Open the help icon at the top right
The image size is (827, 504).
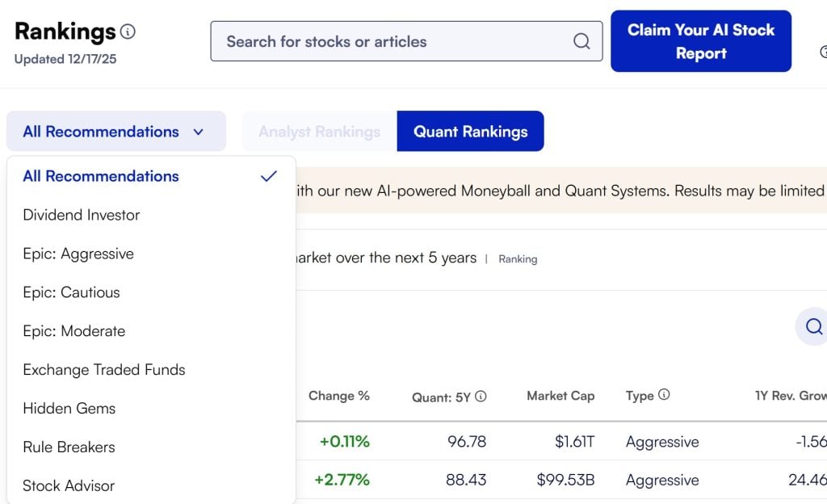pos(823,52)
